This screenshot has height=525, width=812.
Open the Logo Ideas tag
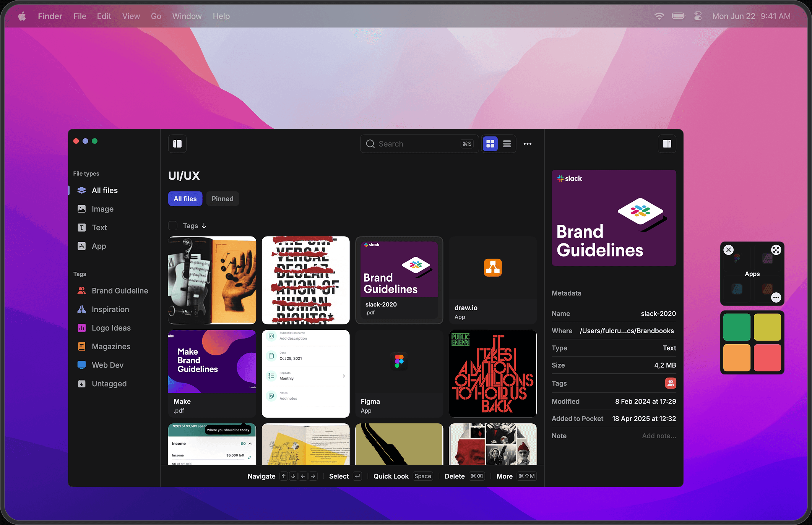click(x=111, y=328)
